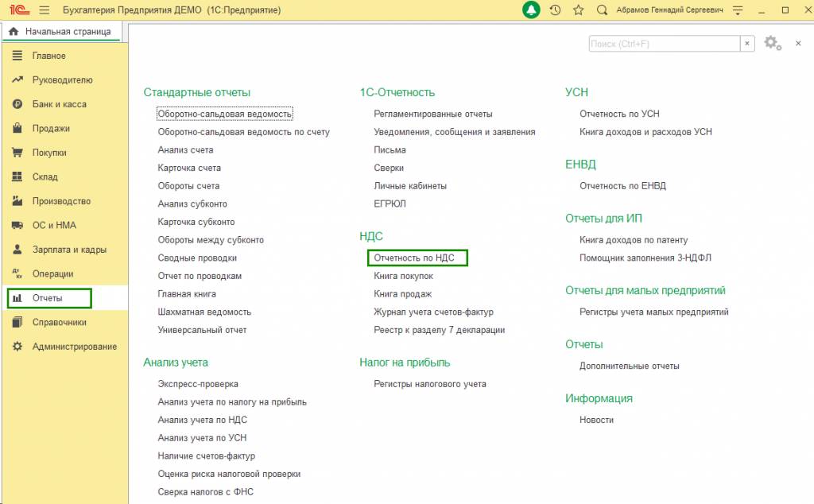814x504 pixels.
Task: Click the Отчеты bar chart icon
Action: [17, 298]
